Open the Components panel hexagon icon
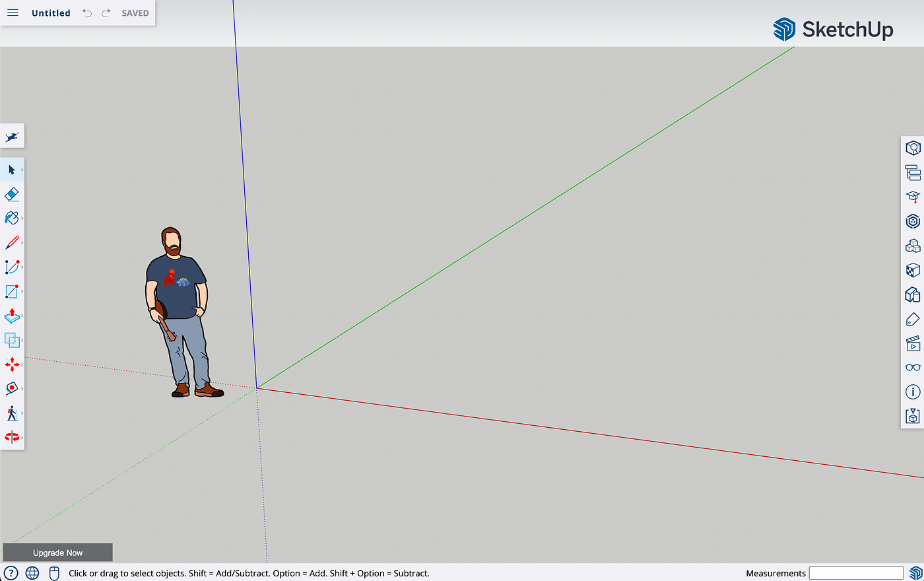 (913, 221)
